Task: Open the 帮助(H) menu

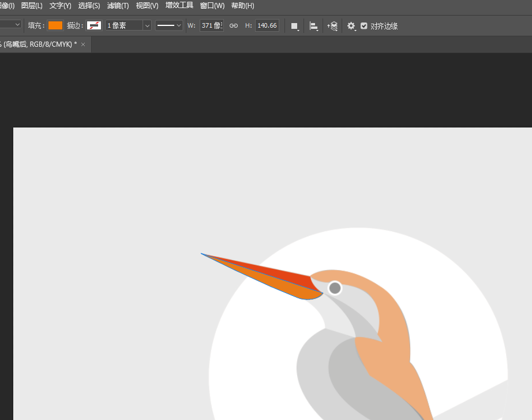Action: [242, 6]
